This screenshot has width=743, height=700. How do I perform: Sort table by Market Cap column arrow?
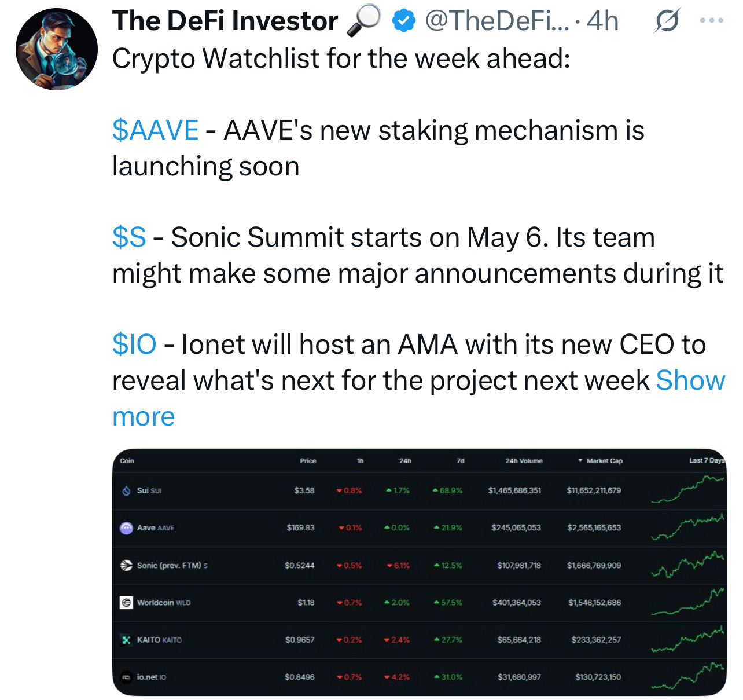pyautogui.click(x=580, y=461)
